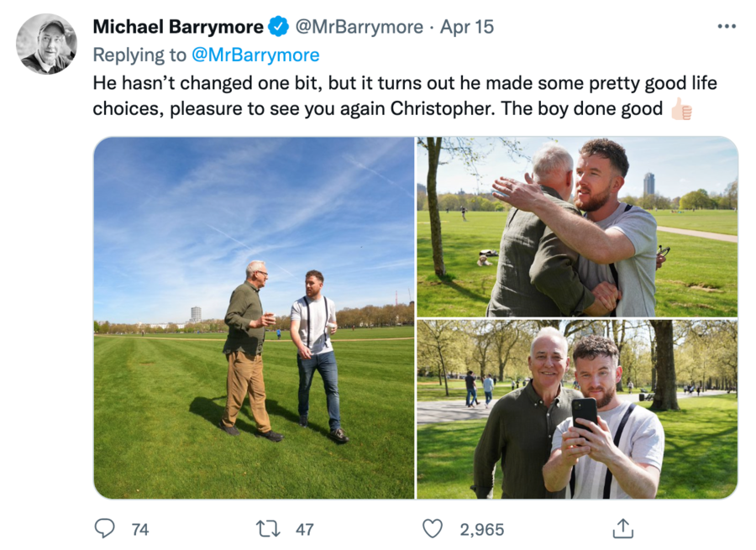Open the share menu icon

click(x=622, y=528)
